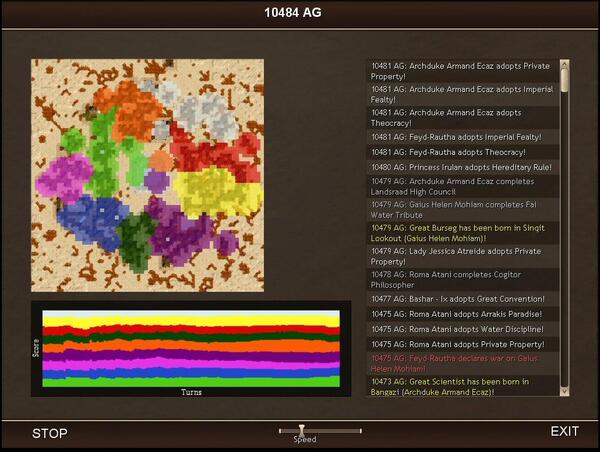Click the event log scroll up arrow
The width and height of the screenshot is (600, 452).
(x=564, y=65)
